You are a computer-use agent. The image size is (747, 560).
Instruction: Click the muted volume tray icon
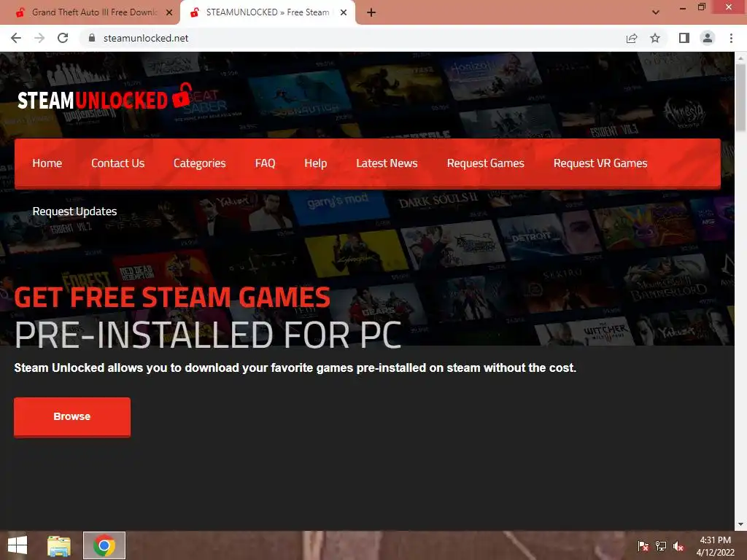[678, 546]
